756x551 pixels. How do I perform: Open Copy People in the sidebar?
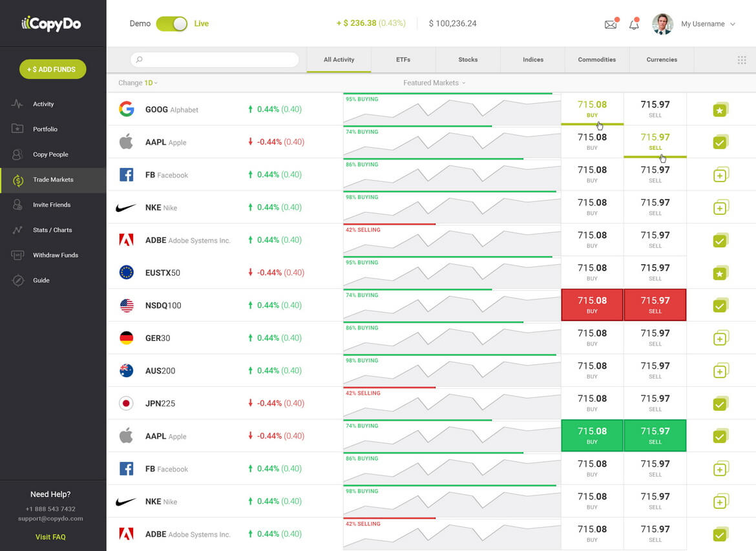tap(53, 154)
